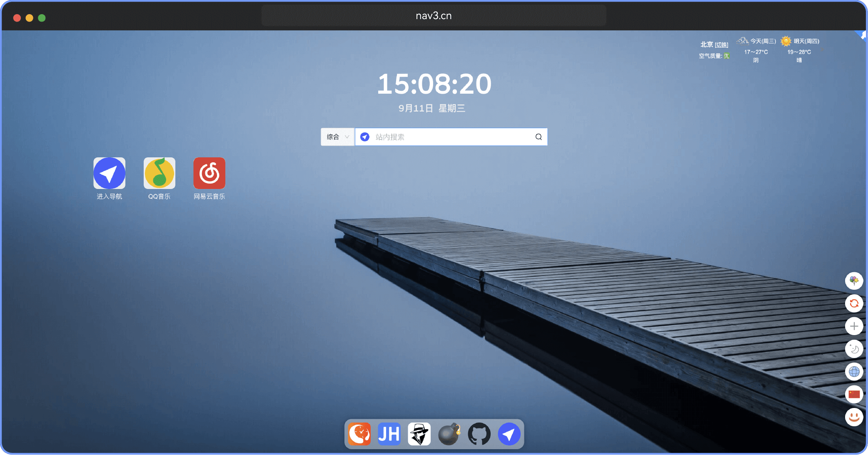Screen dimensions: 868x455
Task: Click the balloons button in the sidebar
Action: [854, 281]
